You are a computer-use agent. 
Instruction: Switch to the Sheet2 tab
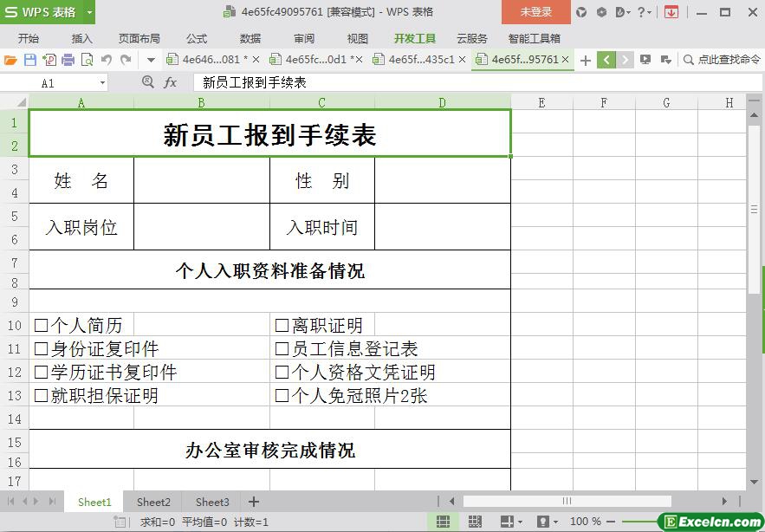pos(153,502)
